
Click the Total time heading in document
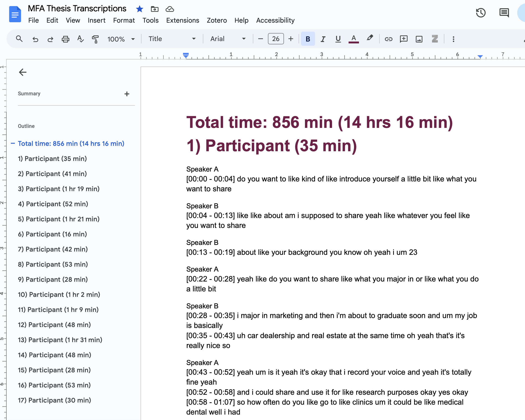(x=320, y=122)
